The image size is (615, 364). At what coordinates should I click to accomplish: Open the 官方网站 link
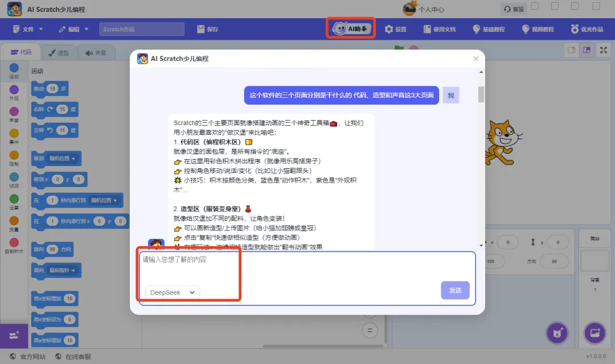(28, 357)
